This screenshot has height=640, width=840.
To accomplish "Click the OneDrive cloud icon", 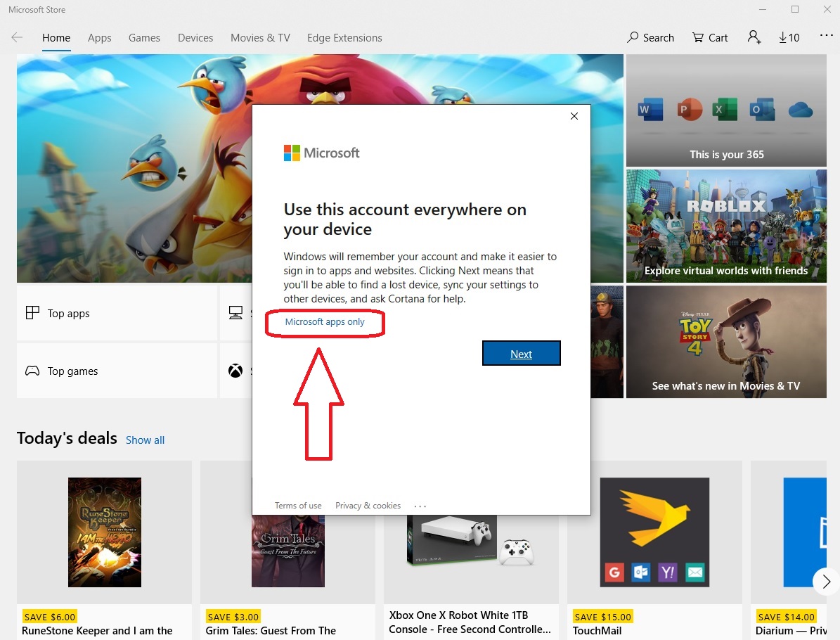I will (799, 109).
